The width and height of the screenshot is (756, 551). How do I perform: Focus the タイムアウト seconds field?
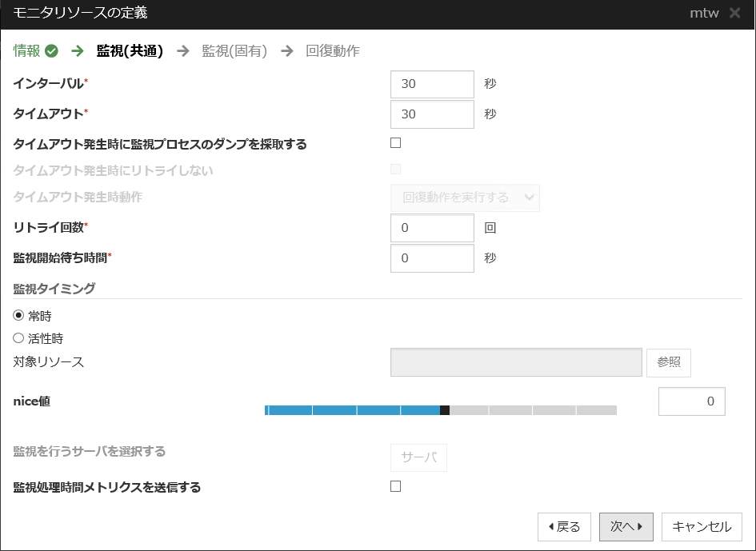pos(432,114)
